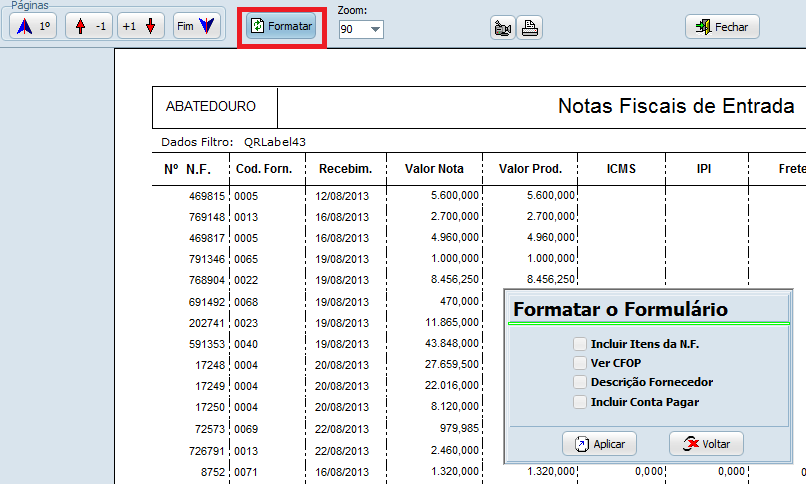The image size is (806, 484).
Task: Click the Zoom value field showing 90
Action: point(352,30)
